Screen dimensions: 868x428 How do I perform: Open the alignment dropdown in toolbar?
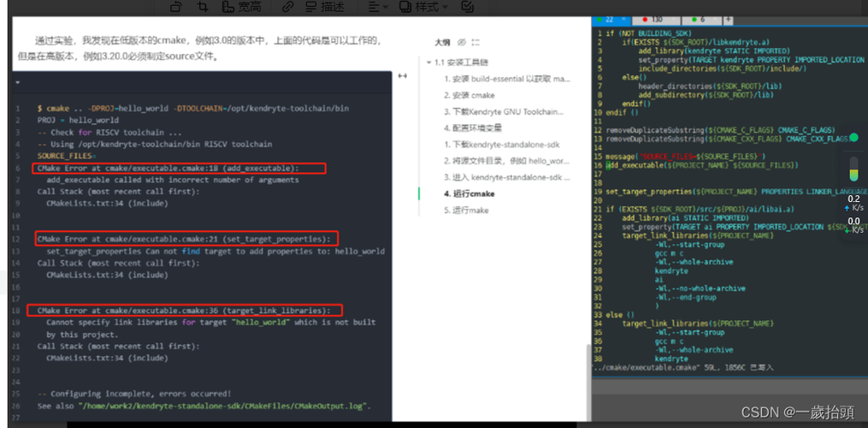(377, 7)
